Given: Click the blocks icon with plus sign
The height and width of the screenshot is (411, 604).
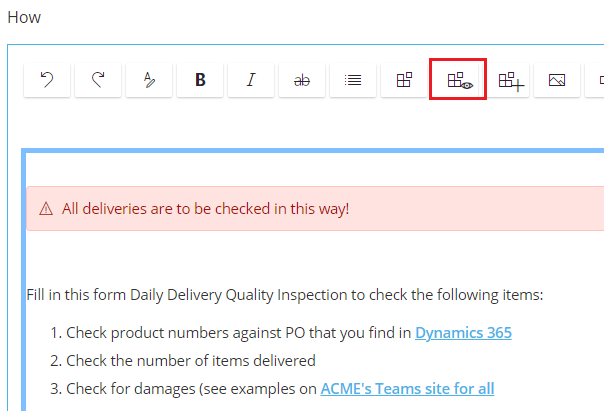Looking at the screenshot, I should [x=511, y=80].
